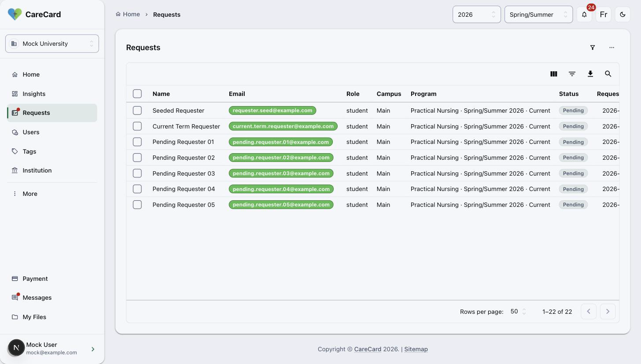Expand the More sidebar menu
Image resolution: width=641 pixels, height=364 pixels.
coord(52,194)
